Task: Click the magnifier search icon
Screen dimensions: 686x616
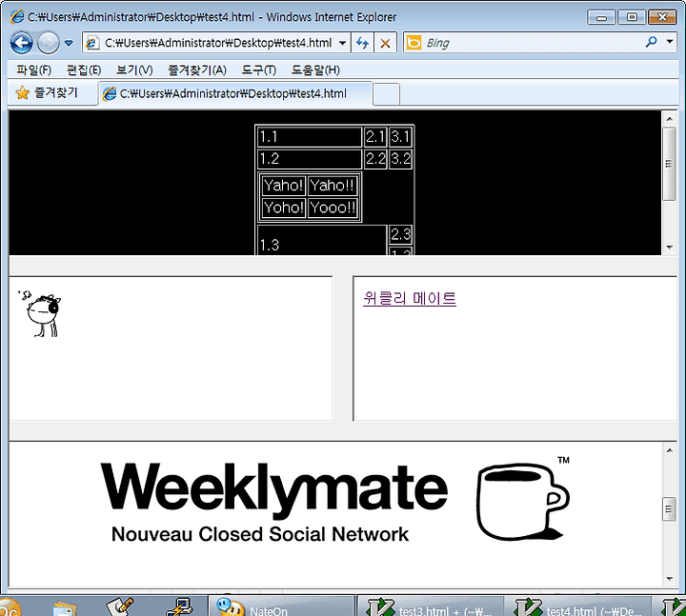Action: click(651, 42)
